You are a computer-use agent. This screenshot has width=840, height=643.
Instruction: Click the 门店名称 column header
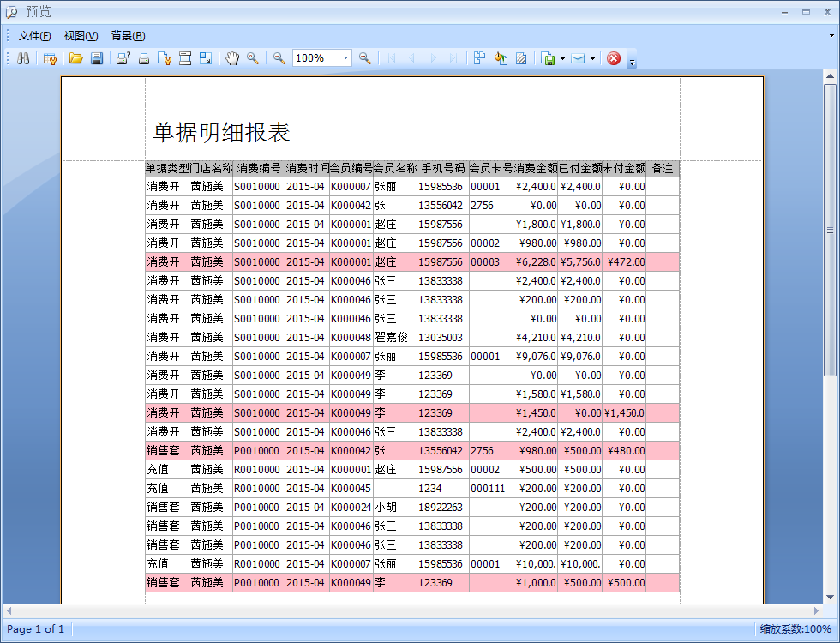(x=211, y=168)
